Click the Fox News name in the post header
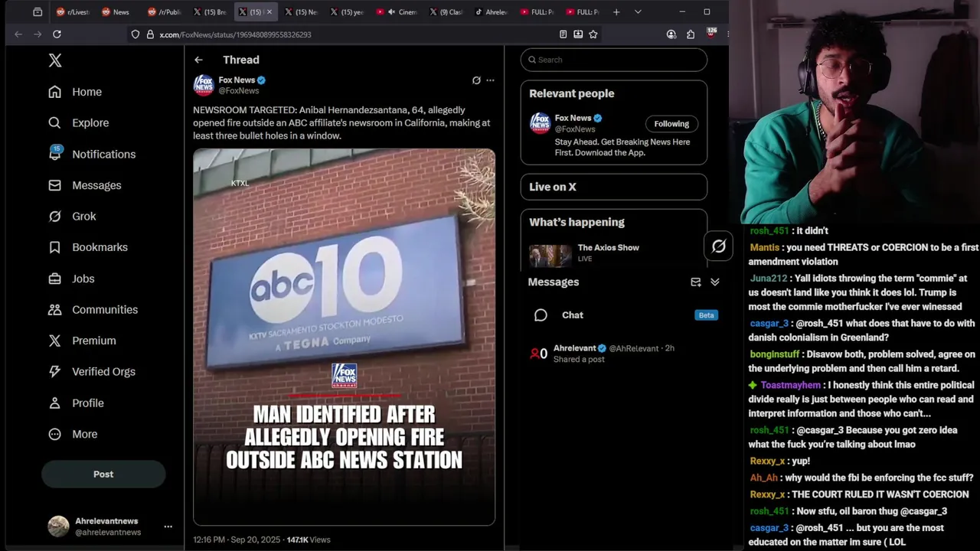 coord(237,80)
